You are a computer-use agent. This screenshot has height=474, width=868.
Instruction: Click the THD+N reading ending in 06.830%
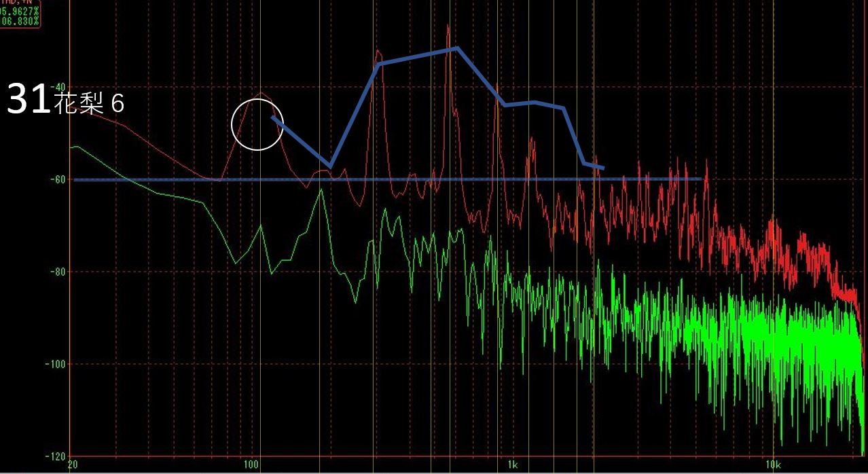tap(20, 22)
